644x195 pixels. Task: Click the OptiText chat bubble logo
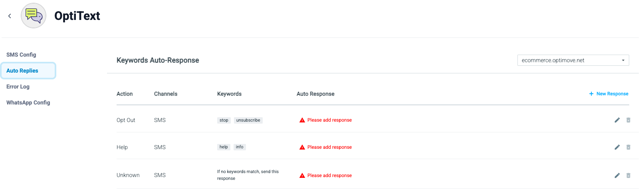(x=34, y=16)
